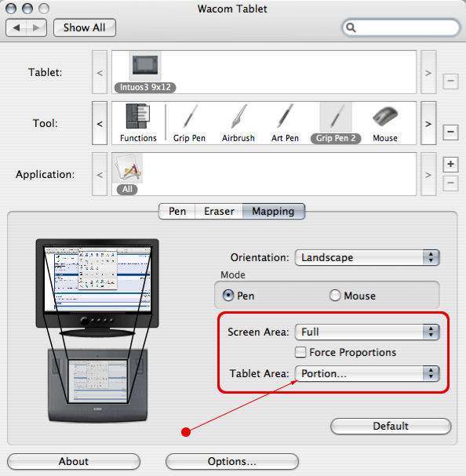
Task: Select the Grip Pen 2 tool
Action: tap(336, 117)
